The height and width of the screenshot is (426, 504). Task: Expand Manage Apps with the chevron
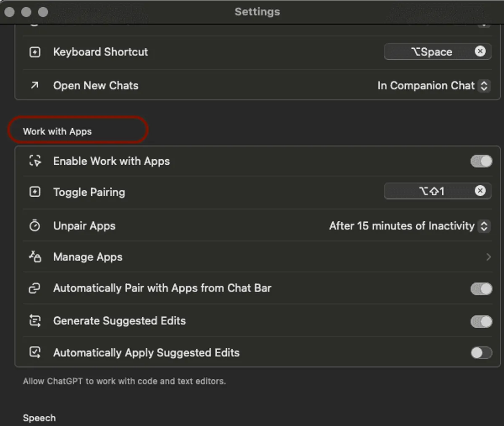(x=488, y=257)
